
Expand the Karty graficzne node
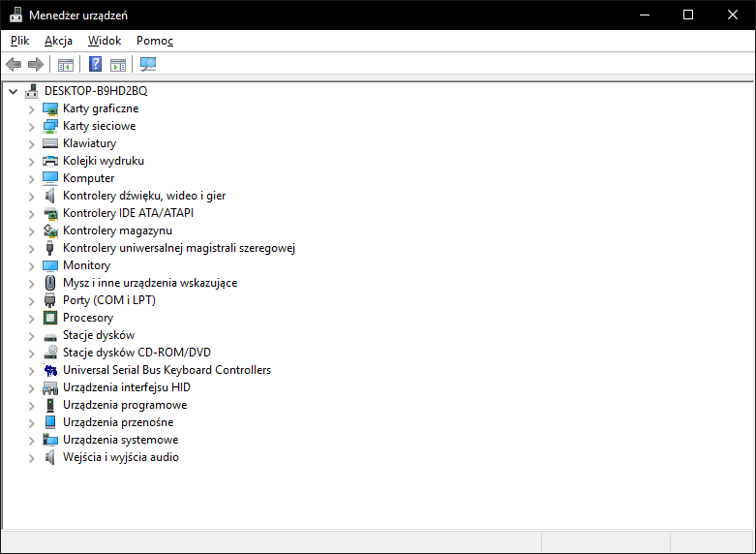pos(31,109)
